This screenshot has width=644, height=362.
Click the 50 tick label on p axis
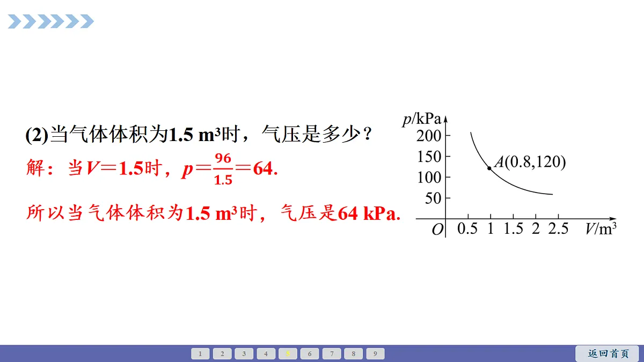click(433, 198)
